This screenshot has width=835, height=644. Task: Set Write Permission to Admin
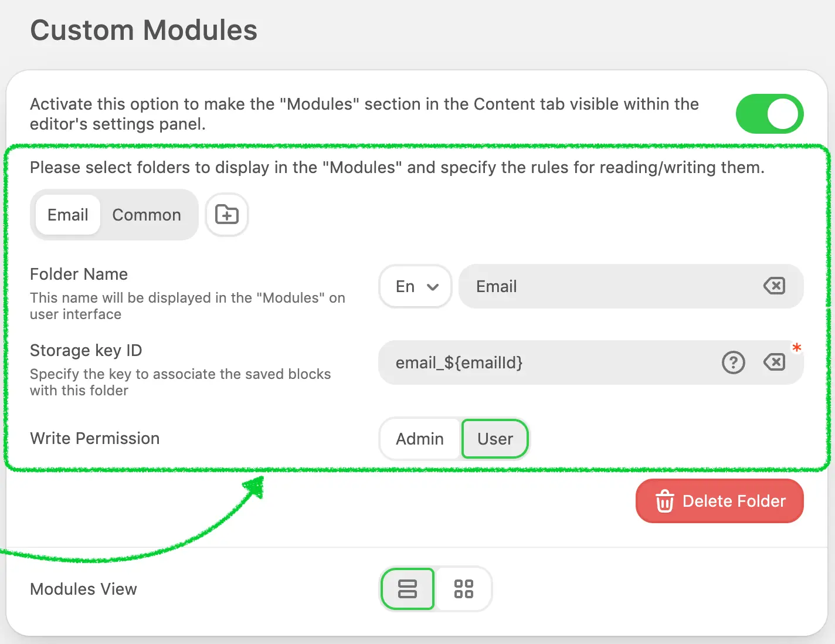[420, 439]
